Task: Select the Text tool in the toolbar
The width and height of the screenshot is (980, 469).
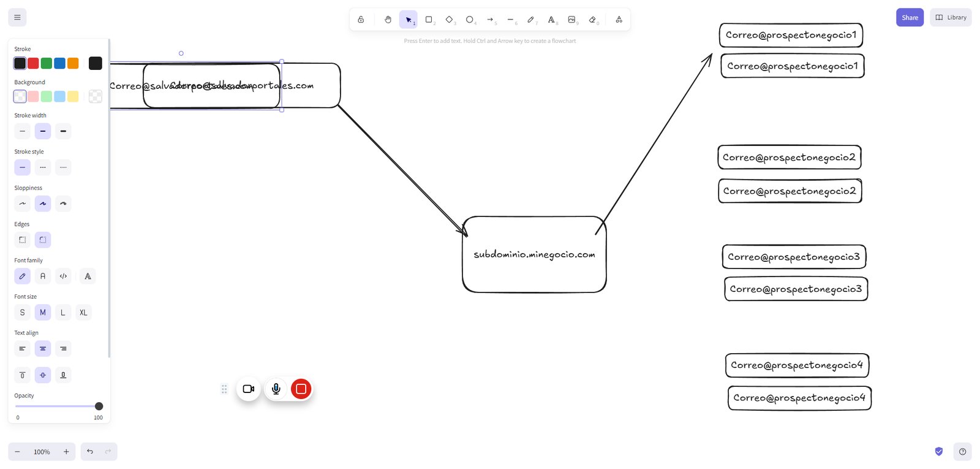Action: pos(551,20)
